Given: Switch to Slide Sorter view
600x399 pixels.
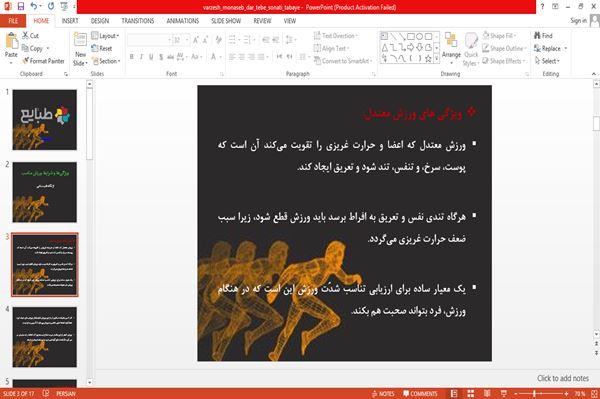Looking at the screenshot, I should [x=471, y=394].
